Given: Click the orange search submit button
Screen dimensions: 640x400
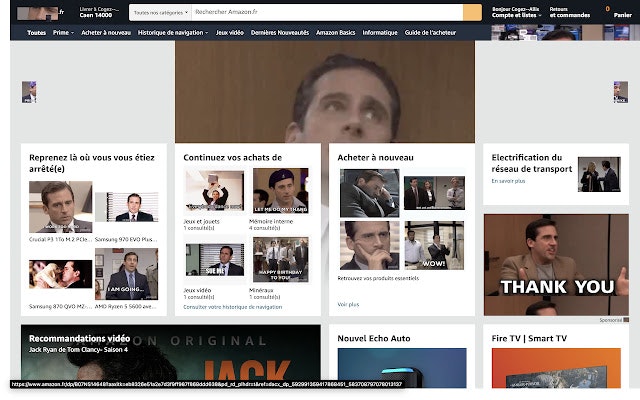Looking at the screenshot, I should point(472,12).
